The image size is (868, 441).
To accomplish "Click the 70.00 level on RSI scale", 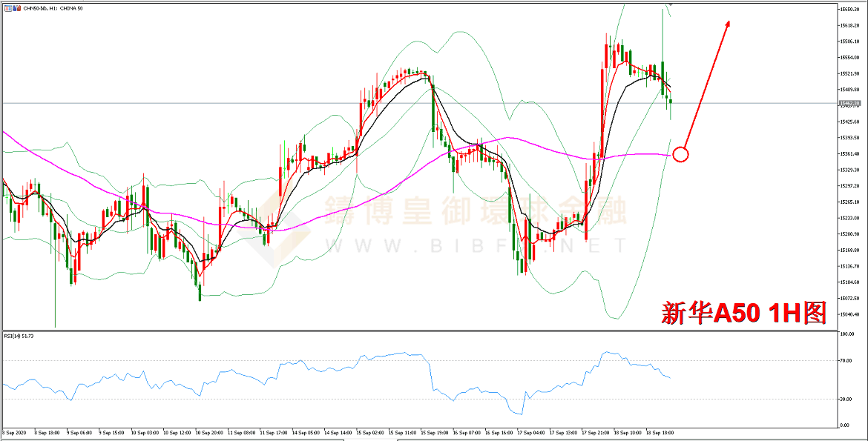I will pyautogui.click(x=845, y=361).
